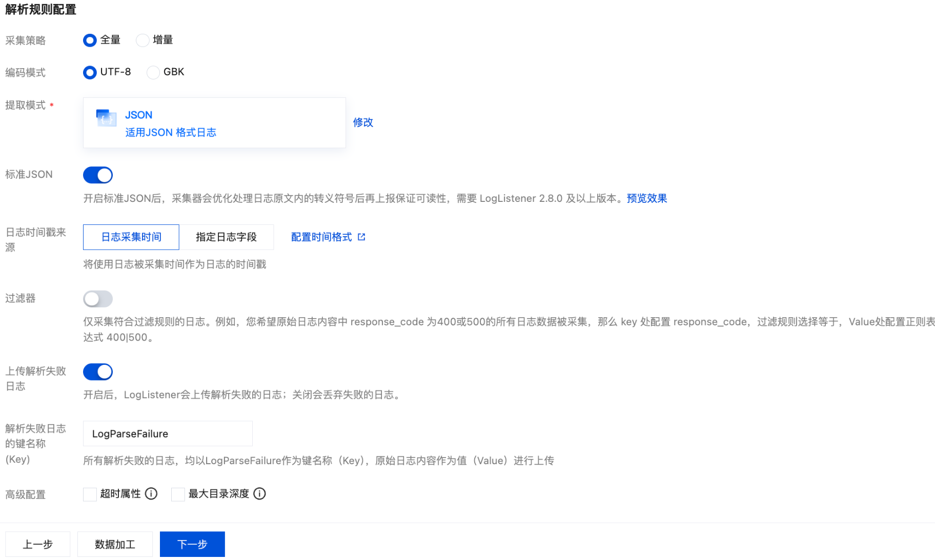The width and height of the screenshot is (935, 560).
Task: Open 数据加工 data processing
Action: [x=115, y=544]
